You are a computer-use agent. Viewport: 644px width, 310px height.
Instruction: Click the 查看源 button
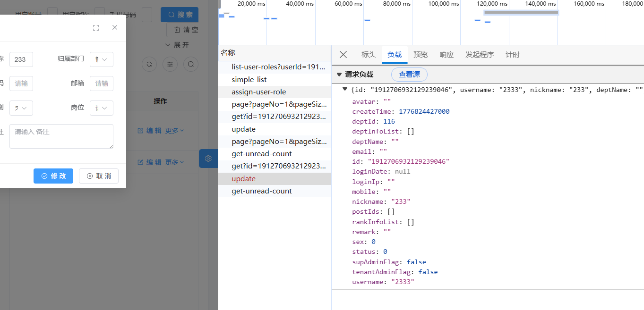tap(409, 75)
